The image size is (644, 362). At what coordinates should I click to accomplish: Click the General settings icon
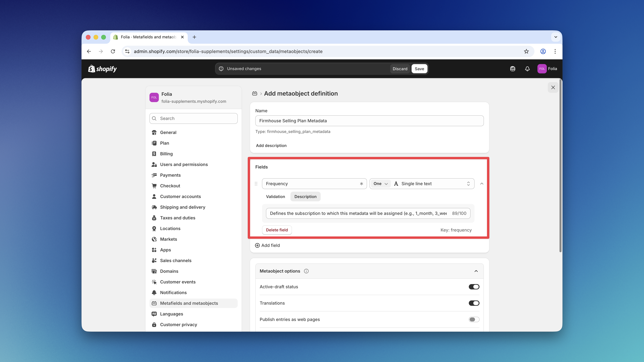154,132
